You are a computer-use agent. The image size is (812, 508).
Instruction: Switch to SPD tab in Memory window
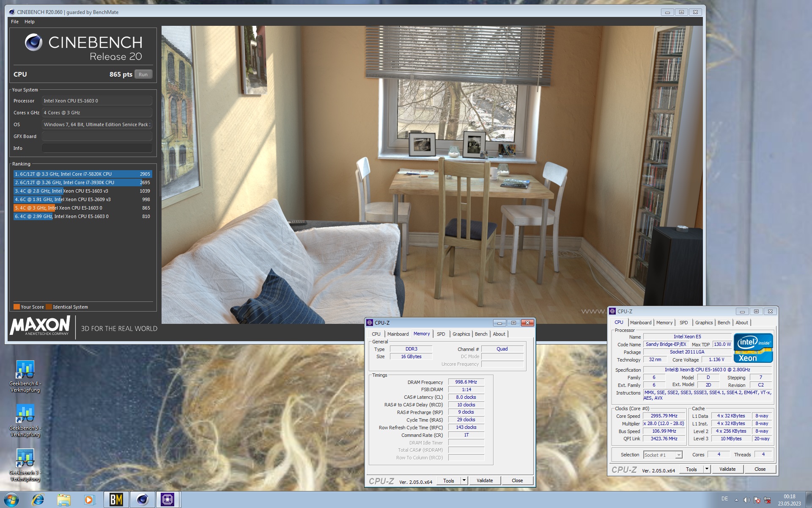pyautogui.click(x=441, y=334)
